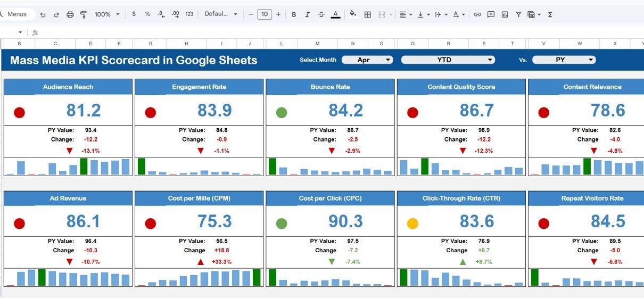This screenshot has height=298, width=644.
Task: Click the increase font size plus button
Action: tap(278, 14)
